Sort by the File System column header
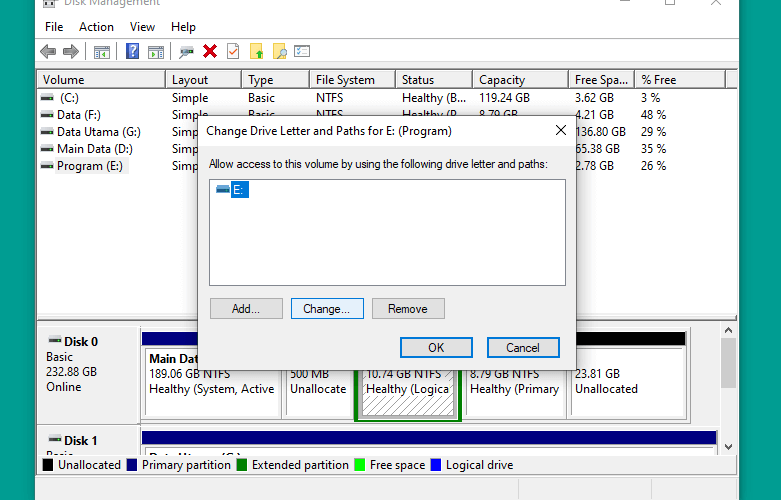Image resolution: width=781 pixels, height=500 pixels. pyautogui.click(x=352, y=80)
